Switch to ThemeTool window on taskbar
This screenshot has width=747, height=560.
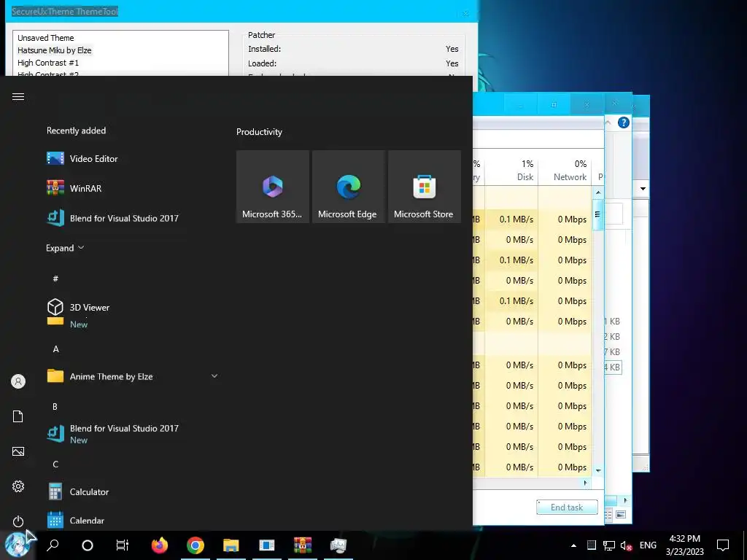pos(267,545)
